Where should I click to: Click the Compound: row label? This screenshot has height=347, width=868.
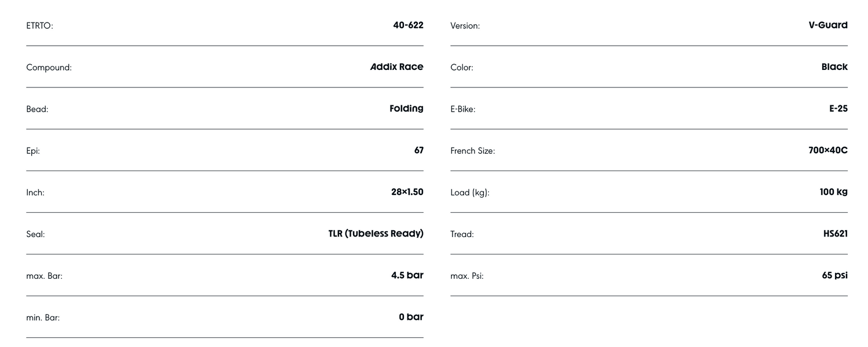(49, 68)
